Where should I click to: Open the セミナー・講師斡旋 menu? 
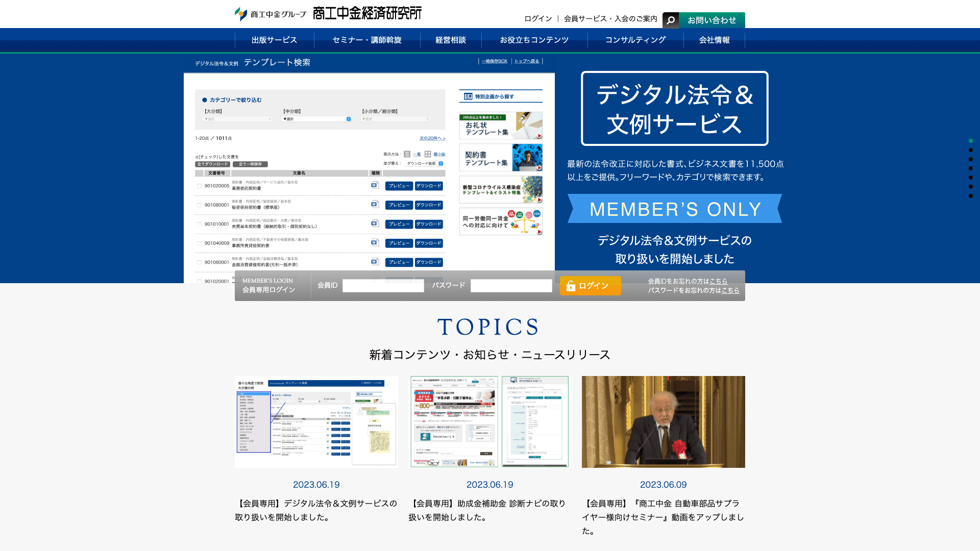(367, 40)
